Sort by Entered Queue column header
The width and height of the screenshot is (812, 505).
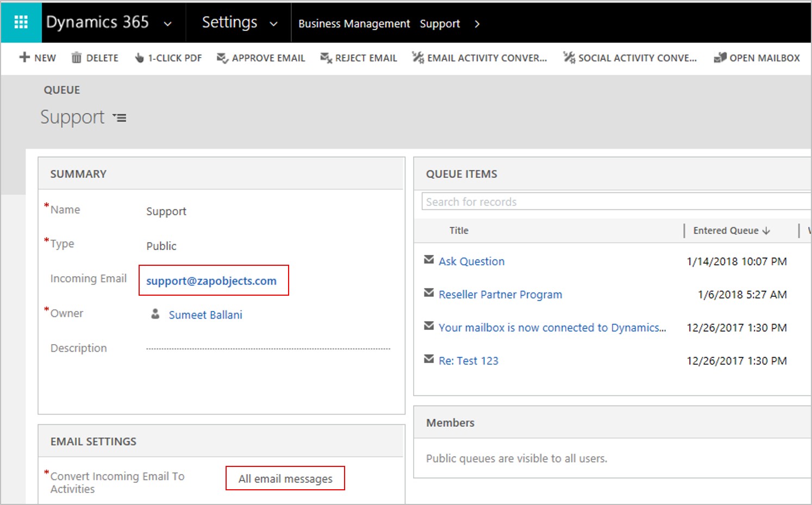[x=726, y=230]
